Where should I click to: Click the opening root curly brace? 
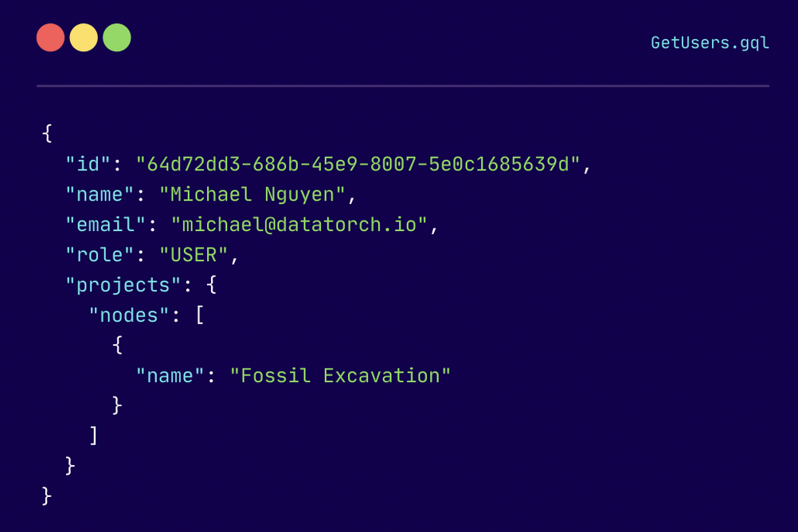47,133
